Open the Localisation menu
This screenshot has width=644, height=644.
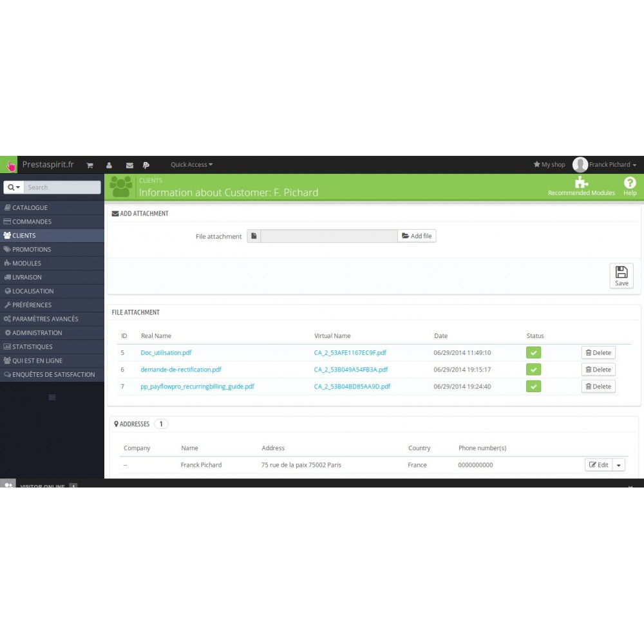point(52,291)
